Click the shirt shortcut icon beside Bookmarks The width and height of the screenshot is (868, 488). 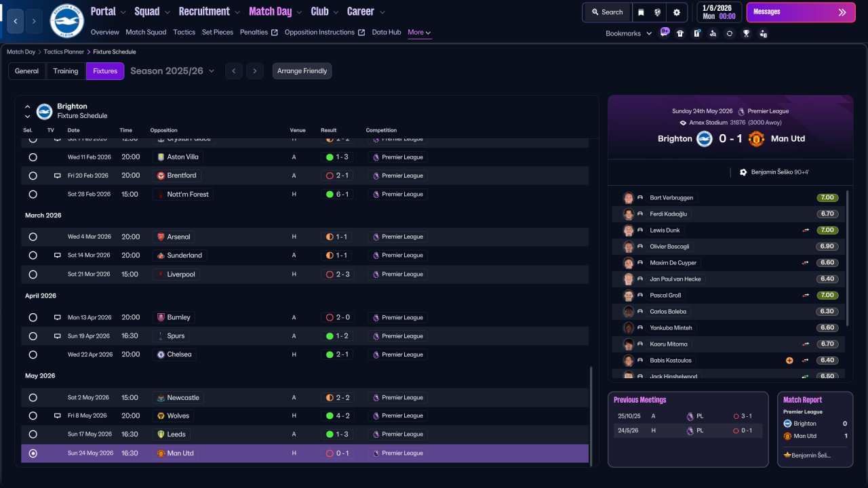point(680,33)
